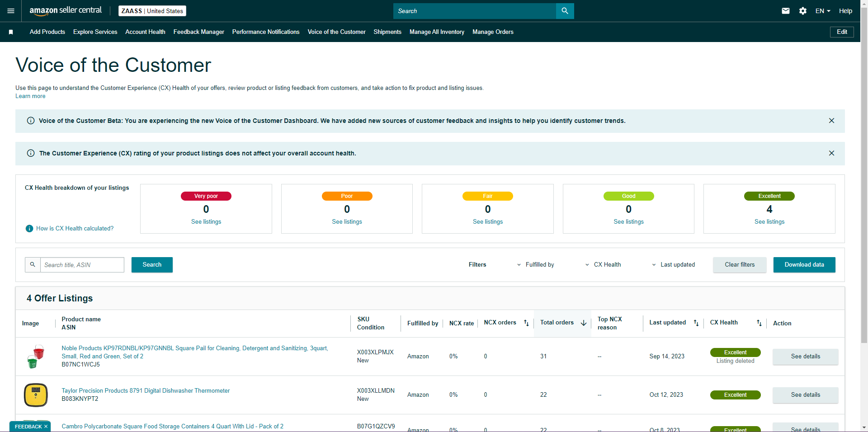Click the Fulfilled by column header
This screenshot has height=432, width=868.
pyautogui.click(x=423, y=324)
